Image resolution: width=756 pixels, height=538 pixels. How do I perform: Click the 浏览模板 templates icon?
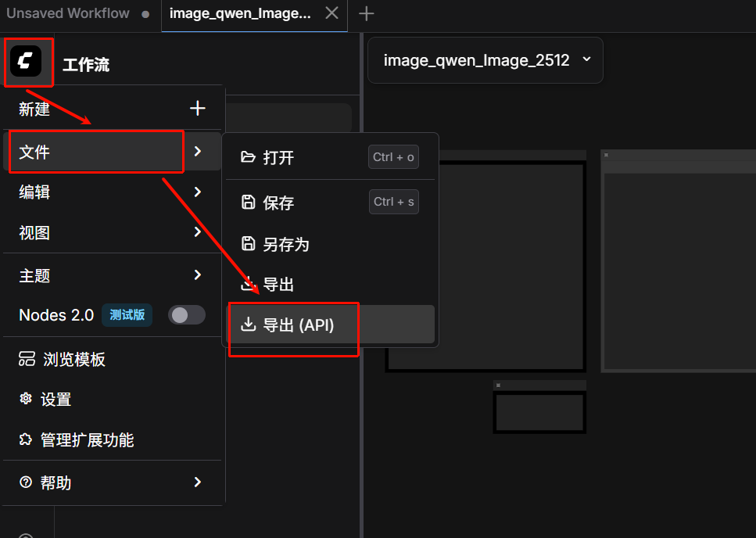[27, 359]
